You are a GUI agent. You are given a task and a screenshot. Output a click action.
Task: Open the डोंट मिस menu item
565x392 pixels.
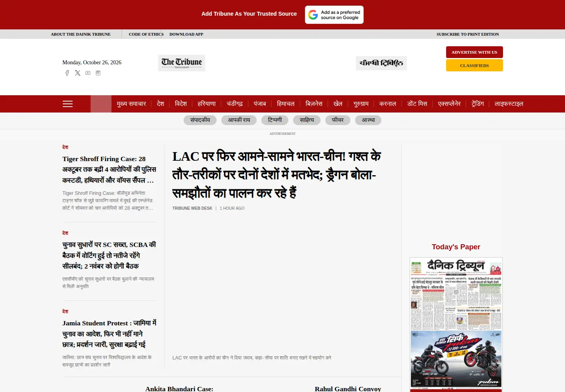coord(417,104)
